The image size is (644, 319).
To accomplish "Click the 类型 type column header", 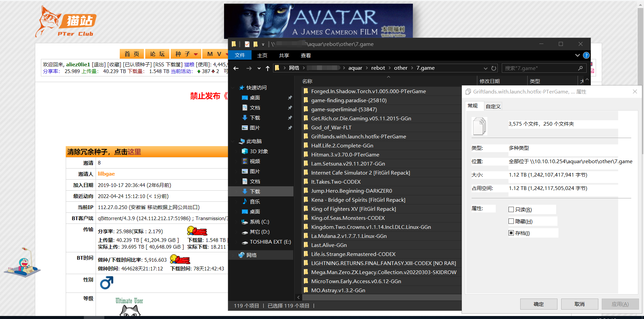I will tap(535, 81).
